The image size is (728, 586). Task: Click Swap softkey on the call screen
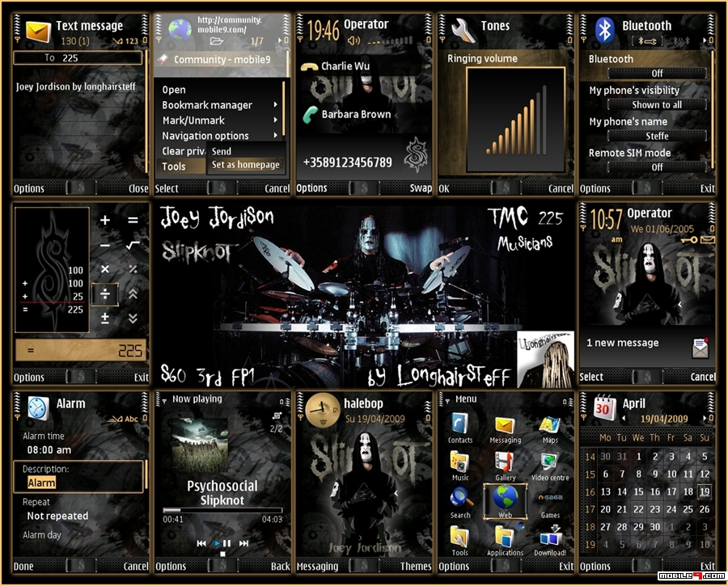[421, 188]
